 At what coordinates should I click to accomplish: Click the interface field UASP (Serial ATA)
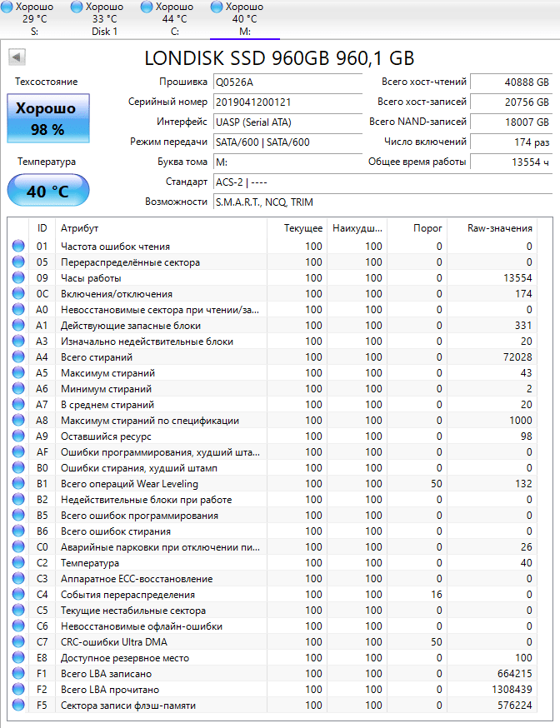click(x=287, y=122)
